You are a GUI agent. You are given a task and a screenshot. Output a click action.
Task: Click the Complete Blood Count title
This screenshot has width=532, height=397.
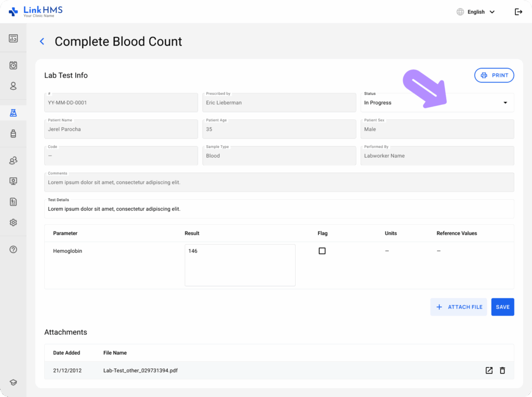pos(118,42)
